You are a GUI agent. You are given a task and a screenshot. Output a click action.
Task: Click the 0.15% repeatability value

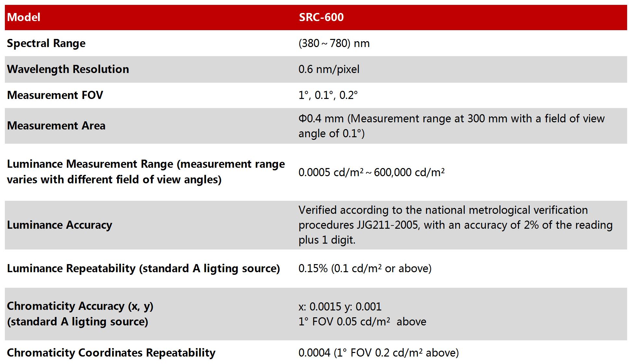click(x=365, y=268)
